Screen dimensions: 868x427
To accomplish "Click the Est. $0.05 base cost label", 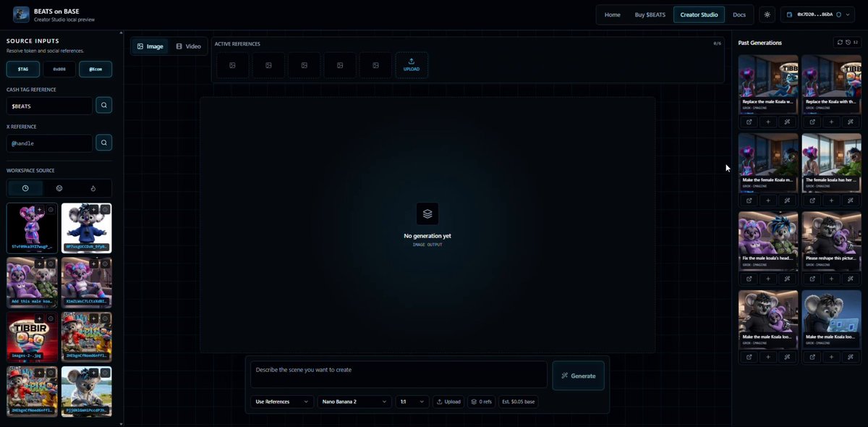I will tap(518, 402).
